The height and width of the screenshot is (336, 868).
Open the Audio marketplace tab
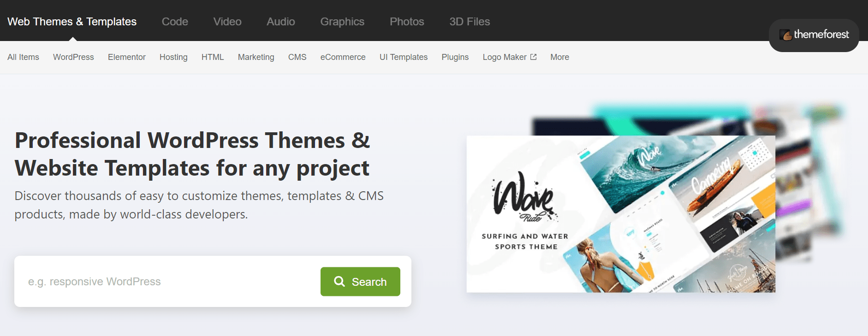[x=280, y=22]
